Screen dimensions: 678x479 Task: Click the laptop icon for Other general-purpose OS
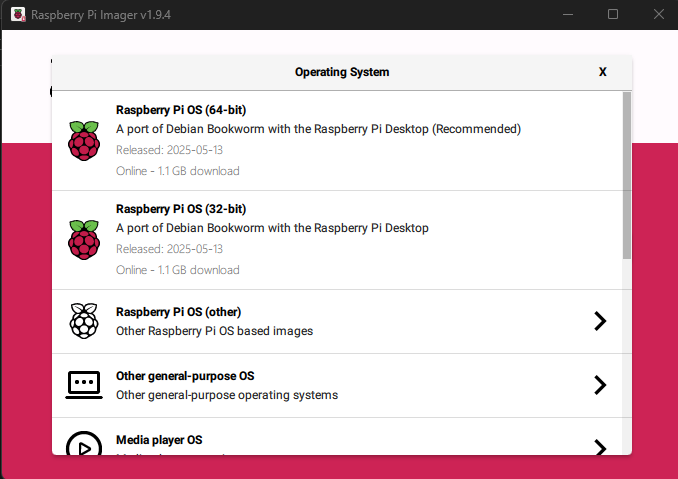tap(84, 385)
